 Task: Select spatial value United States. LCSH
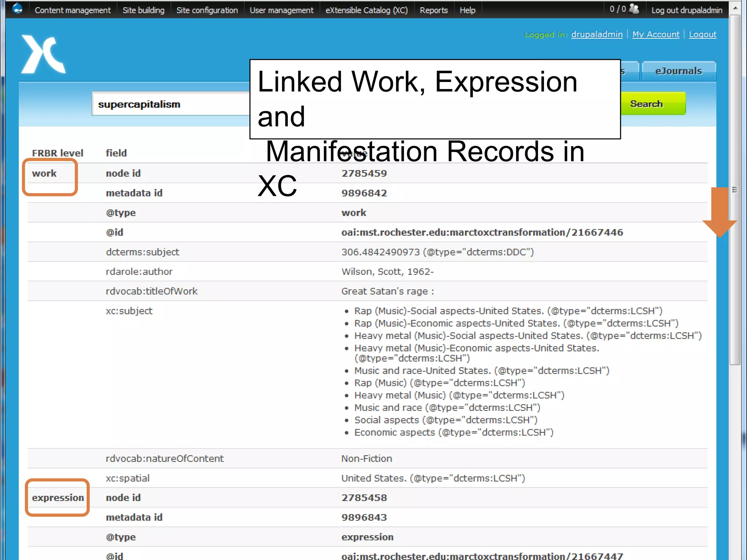click(x=433, y=478)
